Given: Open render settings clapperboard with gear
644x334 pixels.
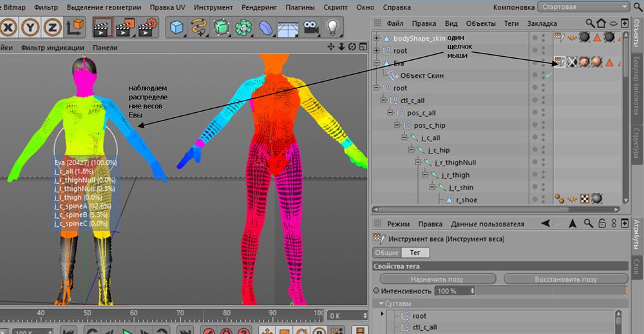Looking at the screenshot, I should pyautogui.click(x=148, y=28).
